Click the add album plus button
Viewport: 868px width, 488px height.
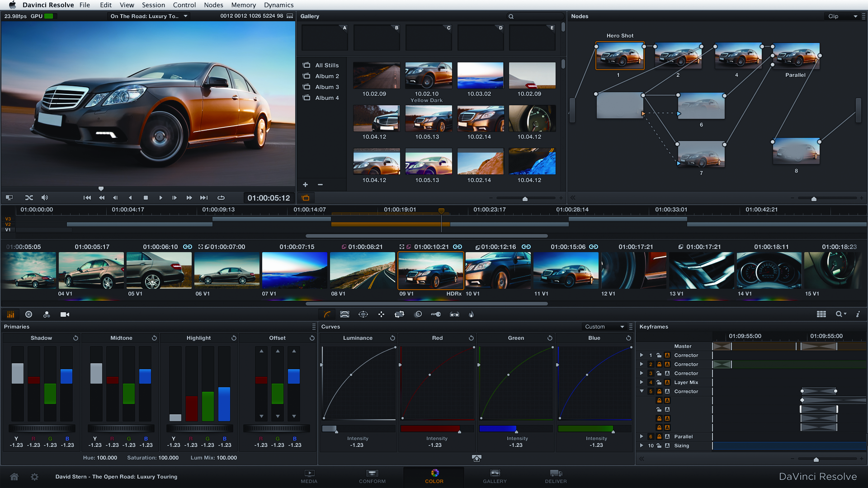pos(305,185)
